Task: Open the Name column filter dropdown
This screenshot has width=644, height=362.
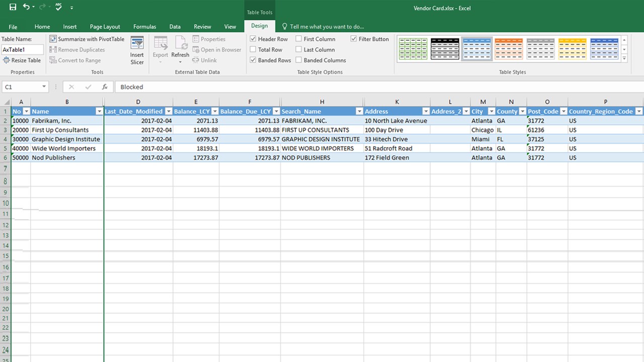Action: [x=99, y=111]
